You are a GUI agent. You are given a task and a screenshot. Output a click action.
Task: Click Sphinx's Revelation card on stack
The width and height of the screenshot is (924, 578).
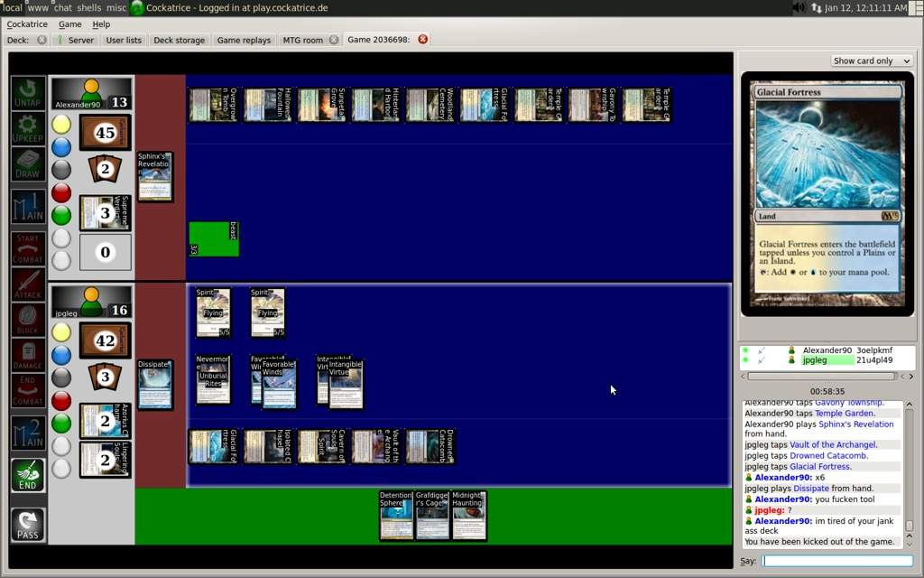coord(154,176)
